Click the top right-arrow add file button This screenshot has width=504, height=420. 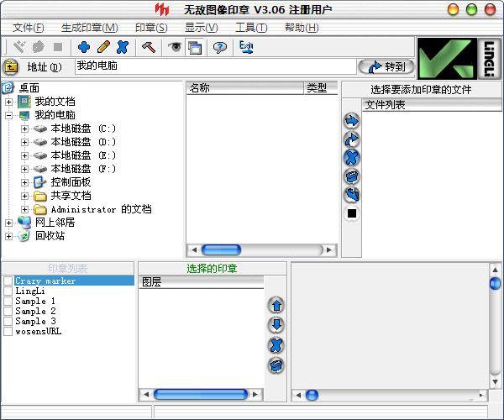(352, 121)
